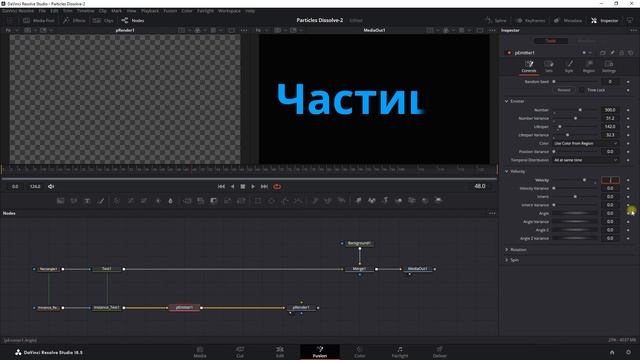The height and width of the screenshot is (360, 640).
Task: Pin the pEmitter1 tool in Inspector
Action: click(612, 53)
